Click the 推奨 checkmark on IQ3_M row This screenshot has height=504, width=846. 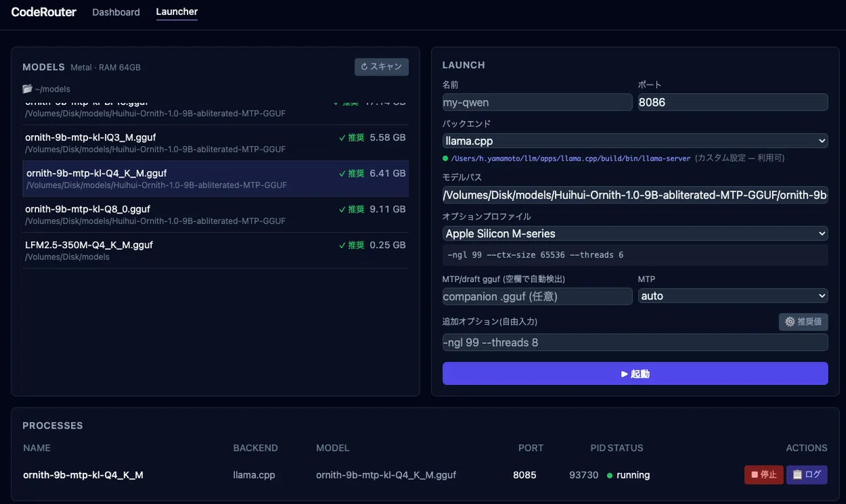351,138
